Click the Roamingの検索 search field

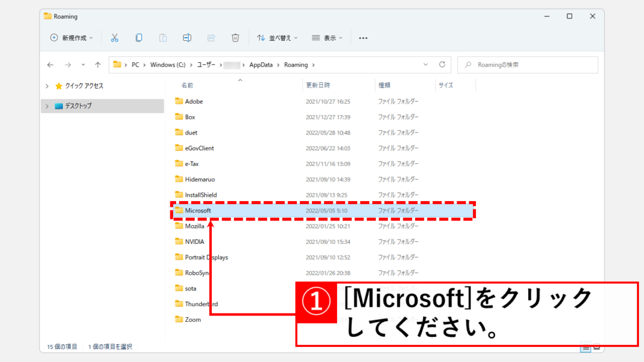pos(531,65)
